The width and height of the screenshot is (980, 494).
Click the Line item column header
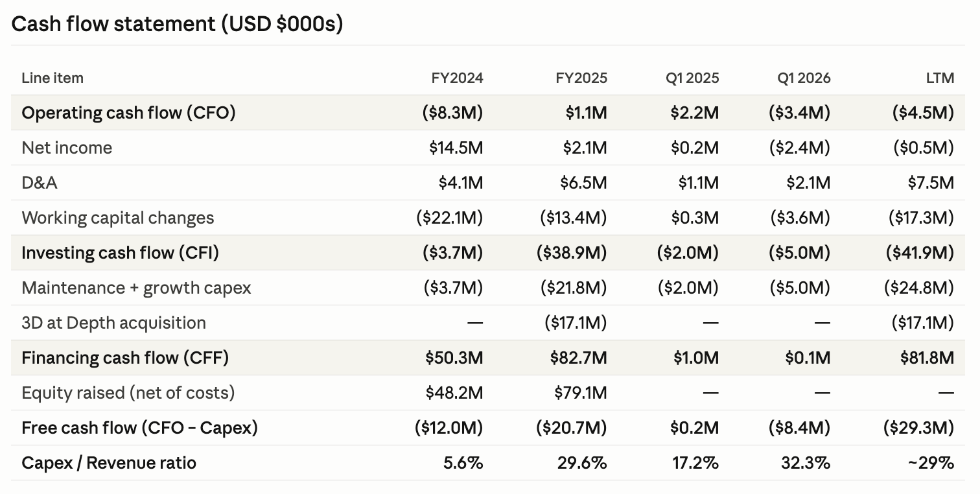click(x=52, y=78)
